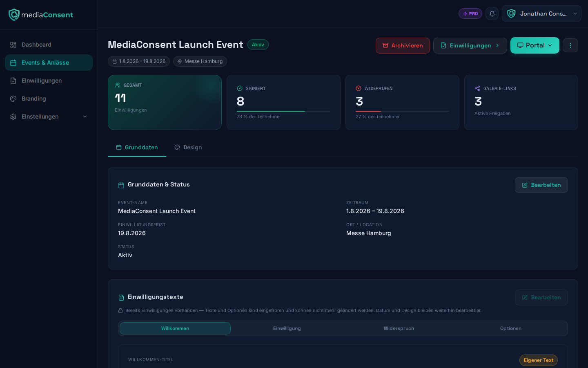Click the '73 % der Teilnehmer' text
This screenshot has height=368, width=588.
point(259,117)
